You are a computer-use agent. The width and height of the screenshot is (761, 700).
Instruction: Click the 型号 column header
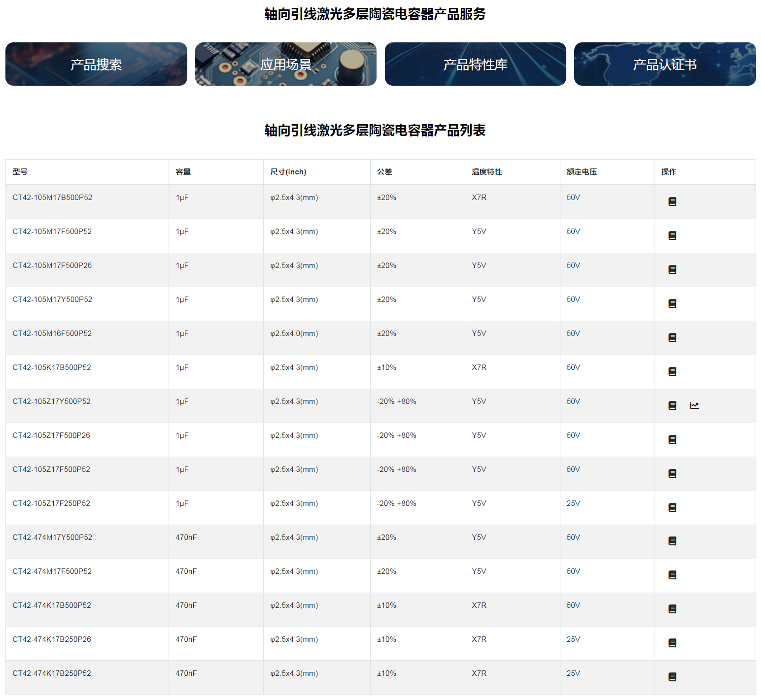coord(20,172)
